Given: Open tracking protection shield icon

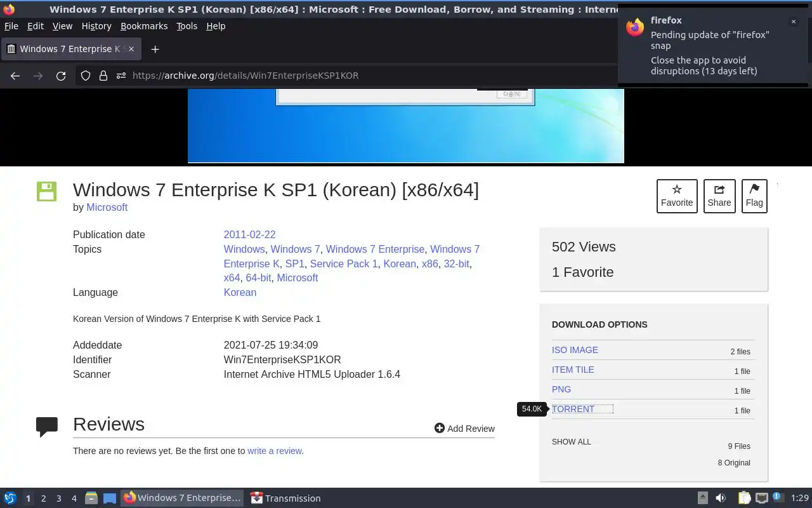Looking at the screenshot, I should (x=85, y=76).
